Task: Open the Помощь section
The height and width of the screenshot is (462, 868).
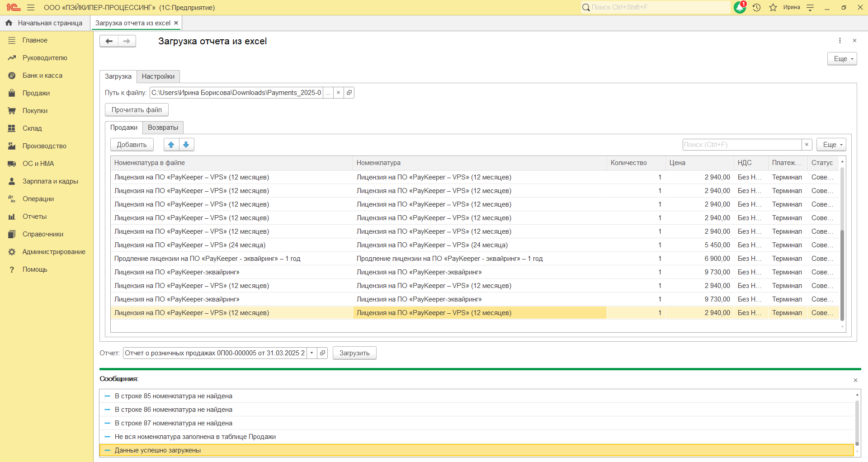Action: pyautogui.click(x=35, y=269)
